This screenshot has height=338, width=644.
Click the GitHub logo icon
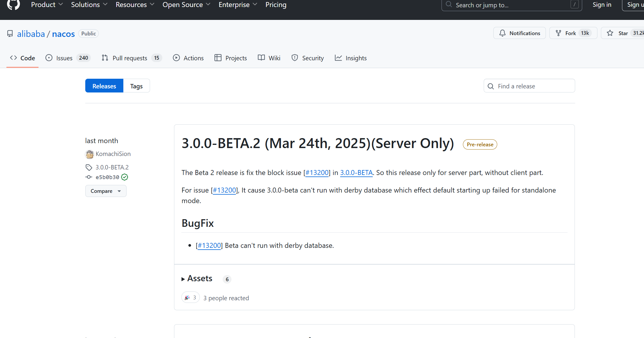tap(13, 4)
